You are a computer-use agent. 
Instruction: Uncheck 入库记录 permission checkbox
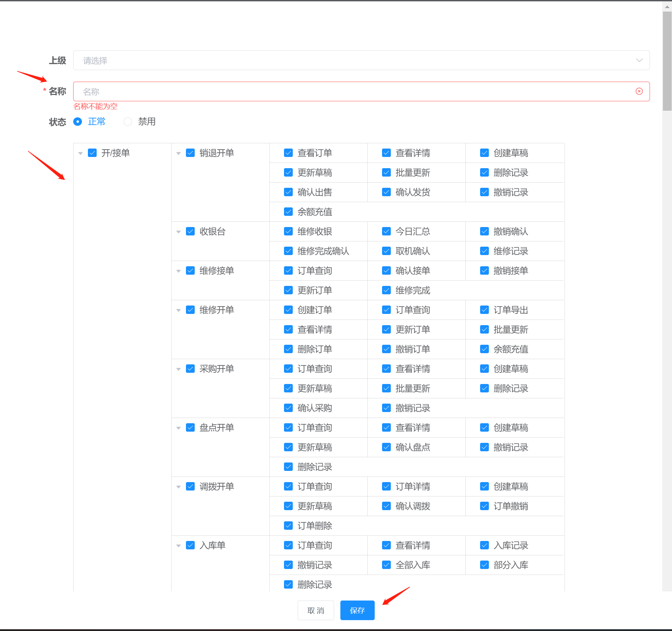(x=485, y=545)
